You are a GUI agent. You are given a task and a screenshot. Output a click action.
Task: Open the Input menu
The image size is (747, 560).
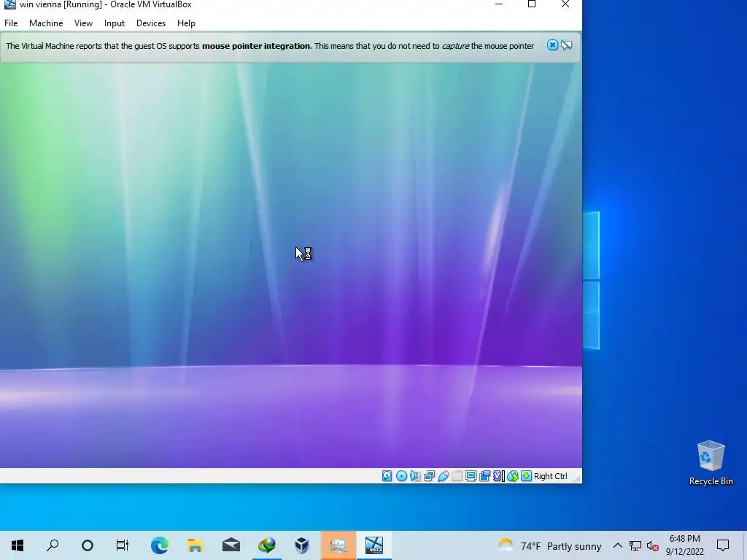tap(115, 23)
